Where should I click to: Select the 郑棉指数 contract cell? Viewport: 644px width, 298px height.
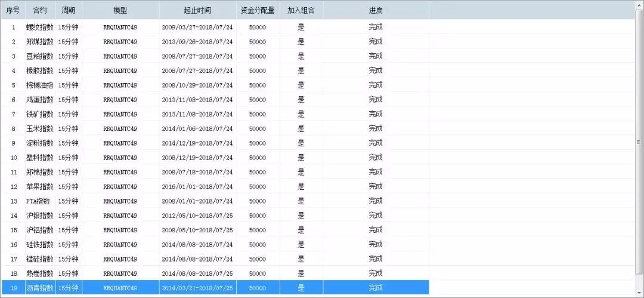pyautogui.click(x=41, y=172)
